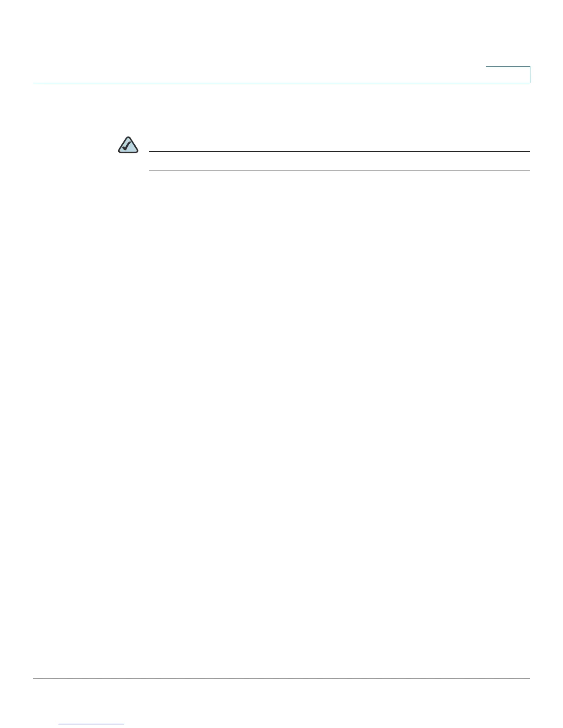Click the empty chapter box in header
563x728 pixels.
click(x=508, y=74)
